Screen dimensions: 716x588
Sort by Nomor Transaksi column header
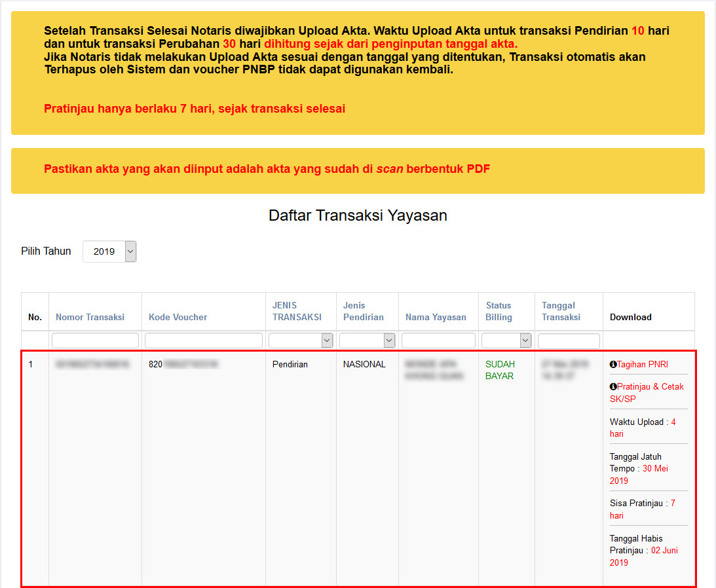pyautogui.click(x=90, y=317)
